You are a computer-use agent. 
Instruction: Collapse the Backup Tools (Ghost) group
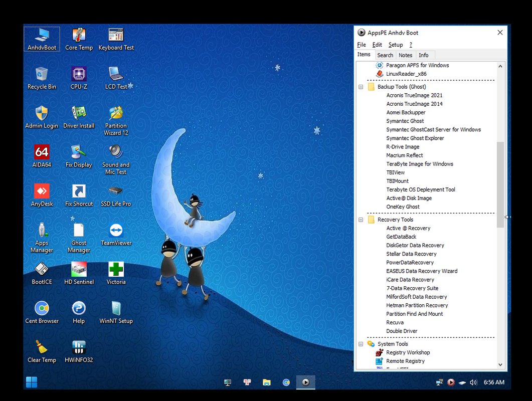(361, 87)
